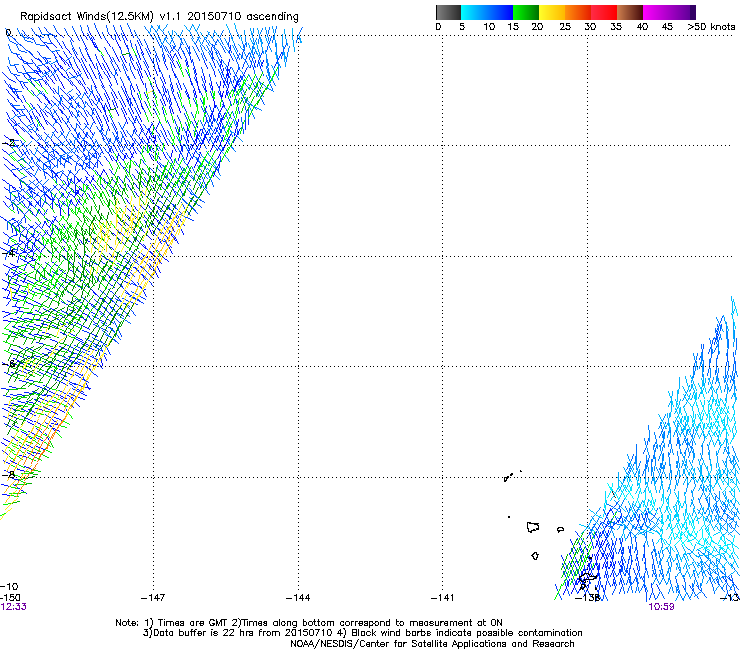
Task: Click the purple 10:59 swath time
Action: 661,607
